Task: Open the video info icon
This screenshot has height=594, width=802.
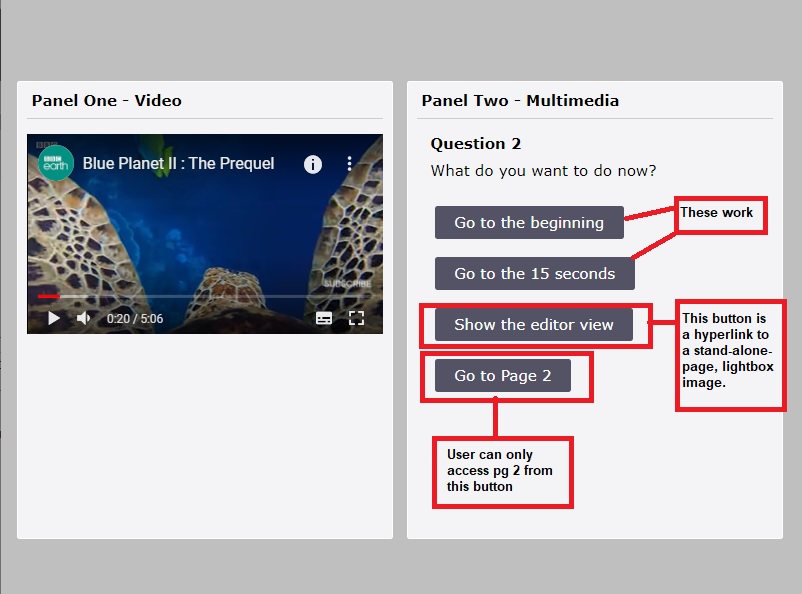Action: coord(313,164)
